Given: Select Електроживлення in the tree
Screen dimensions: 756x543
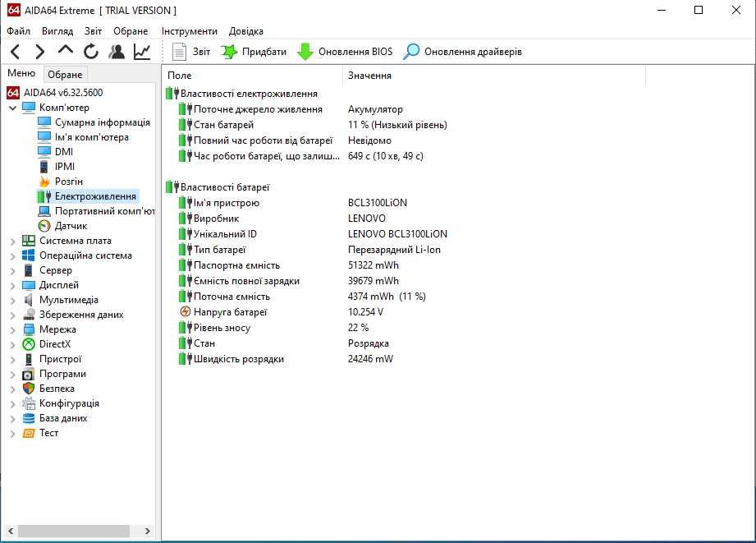Looking at the screenshot, I should 95,196.
